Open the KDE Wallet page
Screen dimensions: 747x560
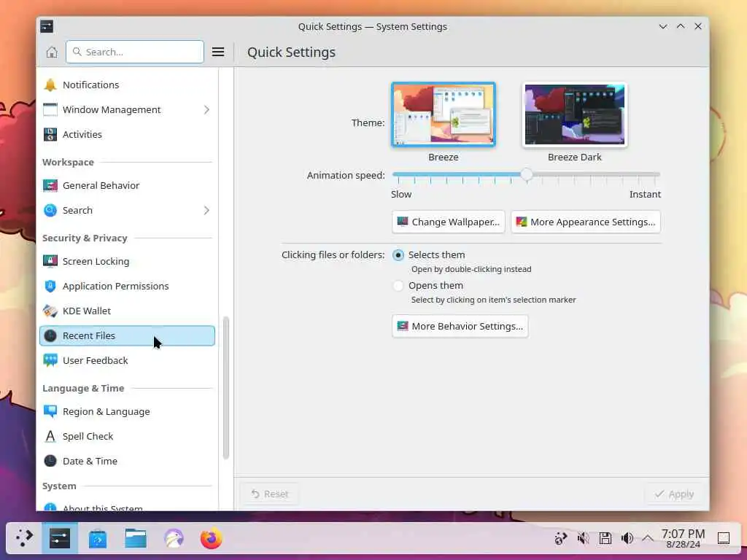click(127, 311)
